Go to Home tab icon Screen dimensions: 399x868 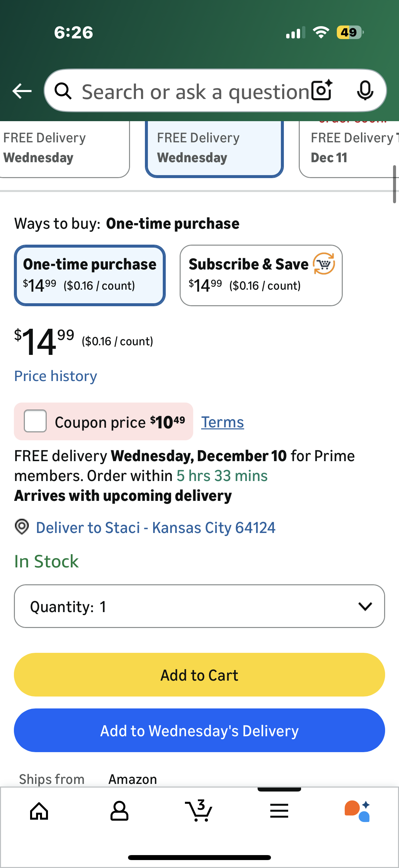click(x=39, y=811)
